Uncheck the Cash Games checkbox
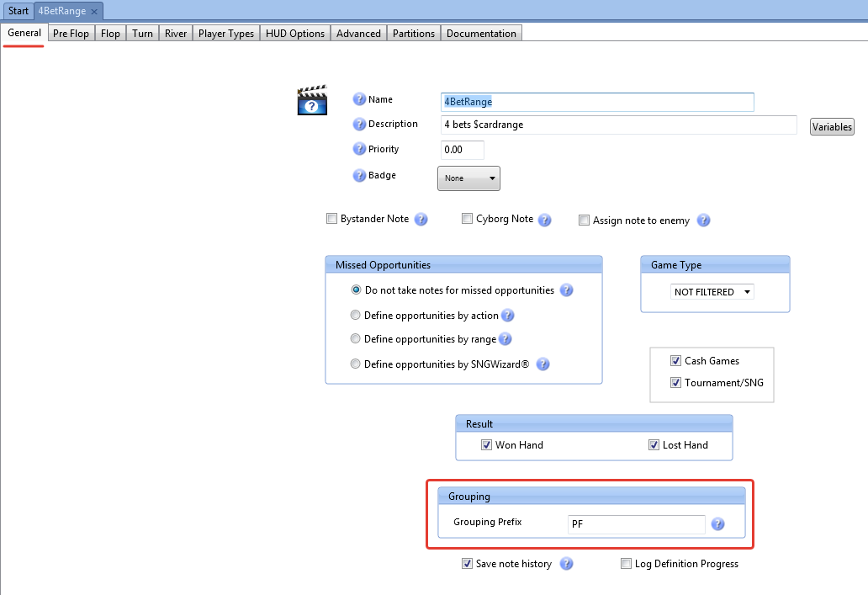The height and width of the screenshot is (595, 868). coord(675,360)
